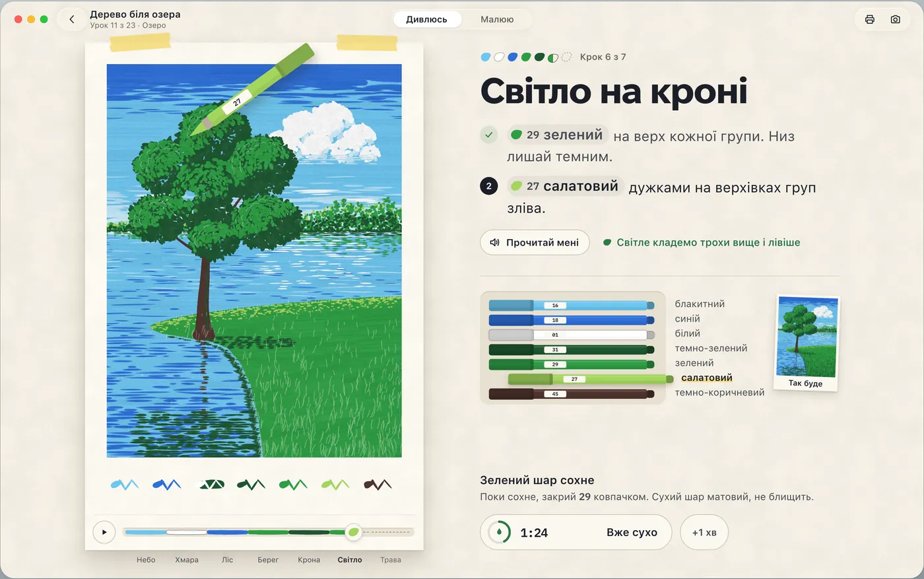Mark the layer dry with Вже сухо
Screen dimensions: 924x579
[632, 533]
